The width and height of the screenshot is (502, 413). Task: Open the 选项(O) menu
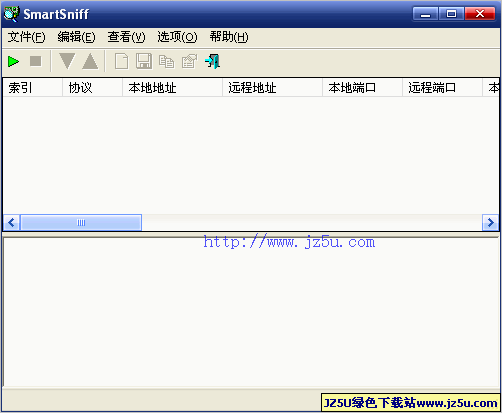pyautogui.click(x=177, y=37)
